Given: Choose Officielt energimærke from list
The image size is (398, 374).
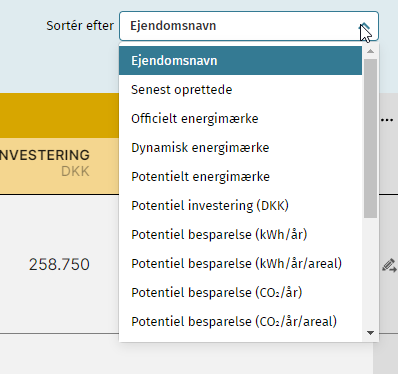Looking at the screenshot, I should (x=240, y=119).
